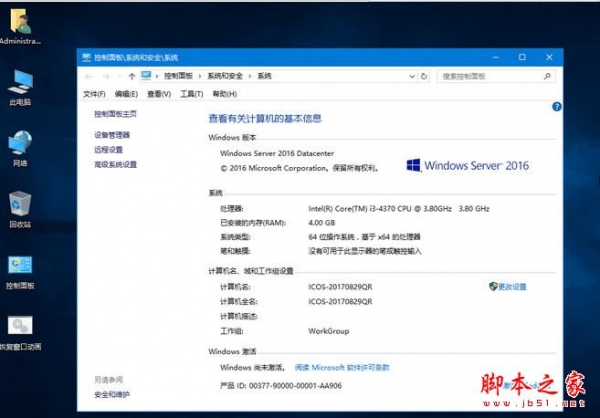Open the Administrator folder desktop icon
Screen dimensions: 600x418
(20, 26)
